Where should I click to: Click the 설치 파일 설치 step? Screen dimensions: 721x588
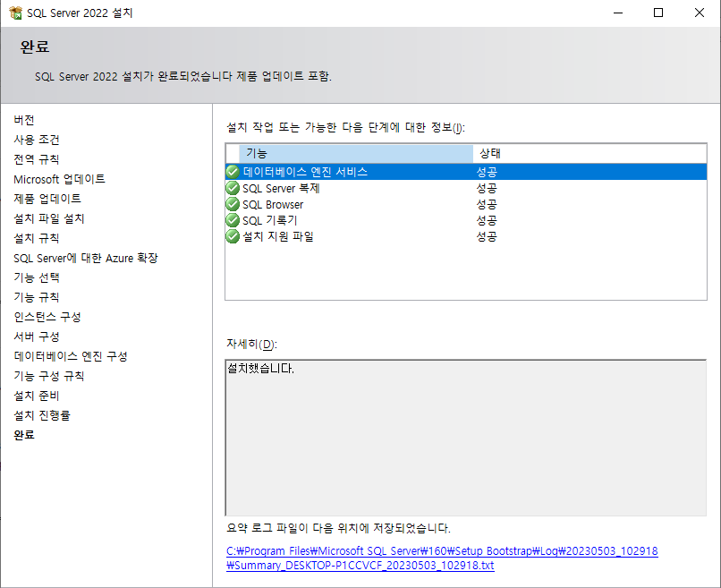click(49, 218)
